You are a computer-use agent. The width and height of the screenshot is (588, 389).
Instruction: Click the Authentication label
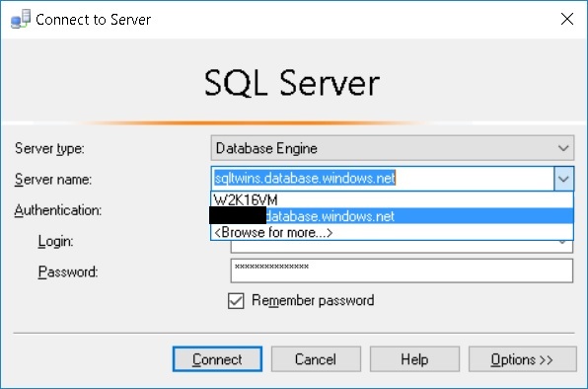[58, 210]
